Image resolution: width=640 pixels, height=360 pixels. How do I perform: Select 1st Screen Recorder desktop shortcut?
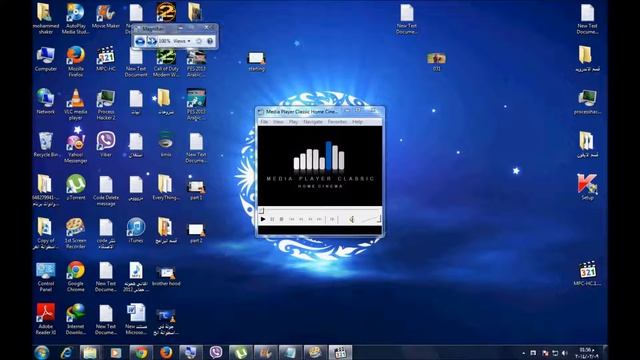tap(76, 233)
